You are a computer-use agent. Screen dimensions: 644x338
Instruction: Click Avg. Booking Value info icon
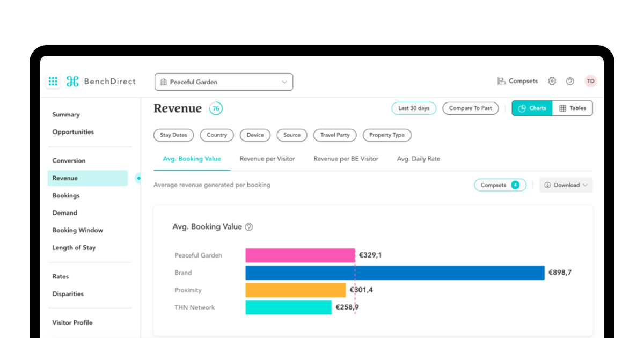click(249, 227)
